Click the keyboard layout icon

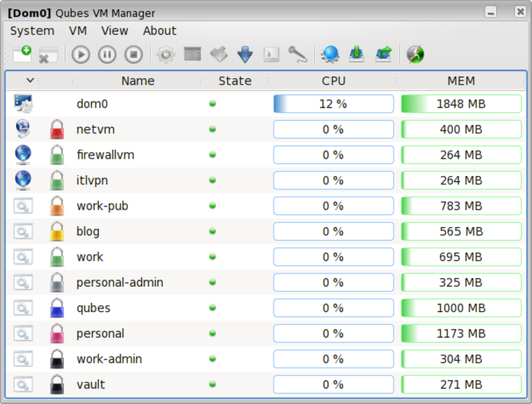coord(271,54)
